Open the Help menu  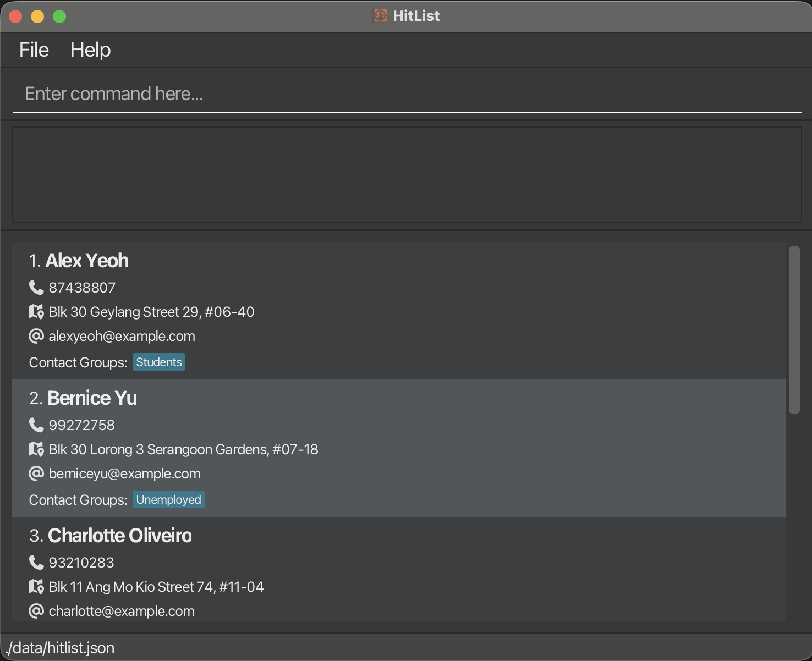(91, 50)
